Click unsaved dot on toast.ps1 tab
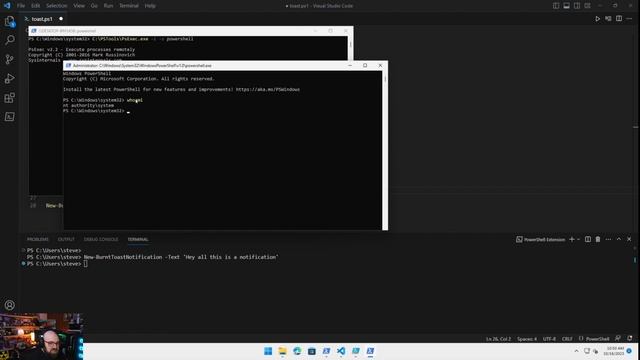 (x=61, y=19)
